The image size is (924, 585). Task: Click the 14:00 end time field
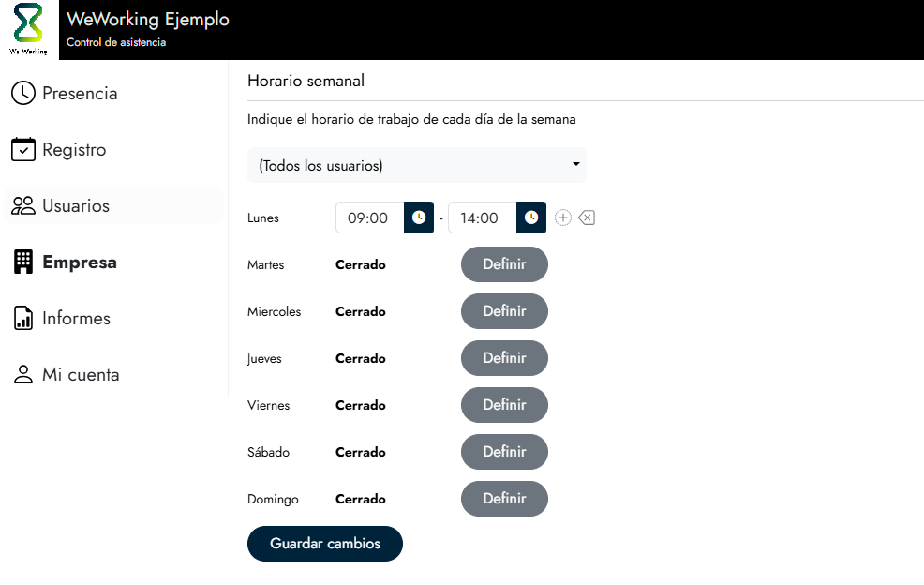(x=480, y=217)
